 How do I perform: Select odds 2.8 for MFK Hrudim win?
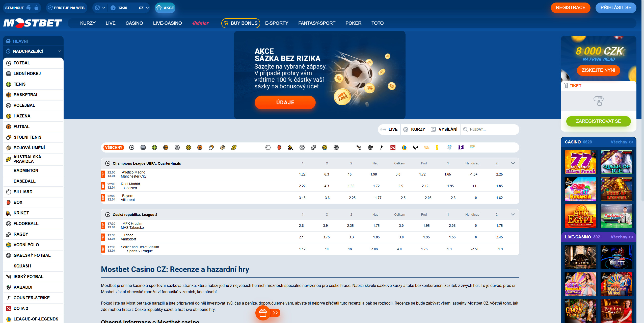point(301,226)
